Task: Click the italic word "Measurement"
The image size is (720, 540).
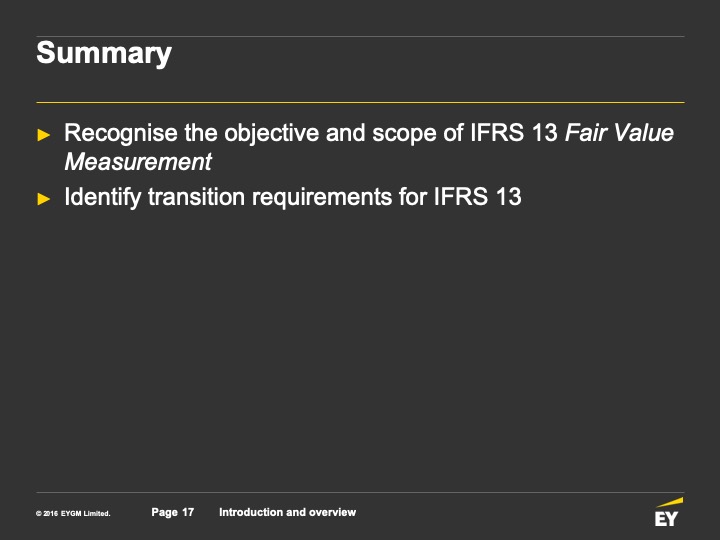Action: pyautogui.click(x=138, y=162)
